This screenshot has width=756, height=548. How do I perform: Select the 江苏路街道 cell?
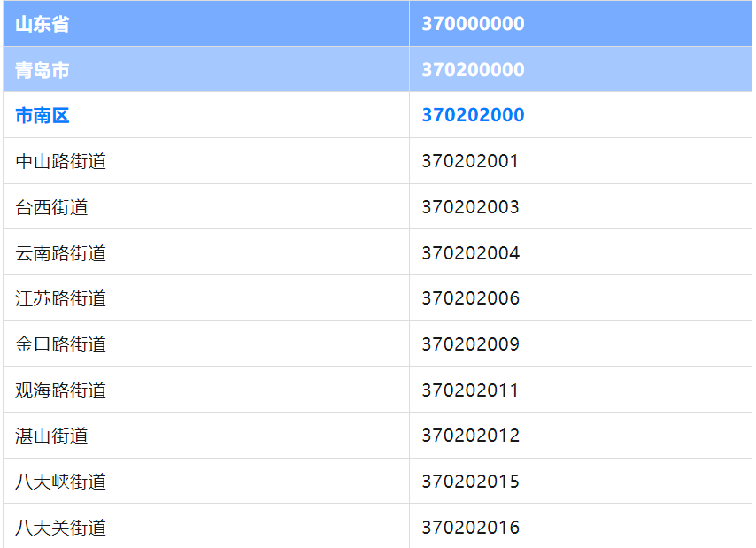(61, 298)
